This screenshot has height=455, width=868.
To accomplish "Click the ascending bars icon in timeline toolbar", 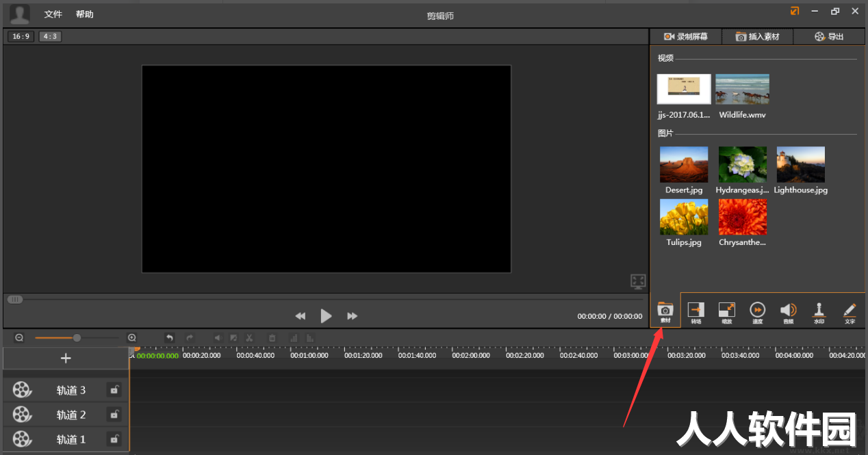I will [294, 337].
